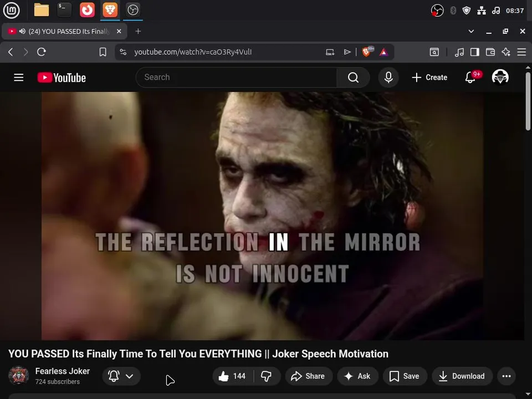Image resolution: width=532 pixels, height=399 pixels.
Task: Click the page vertical scrollbar thumb
Action: coord(528,101)
